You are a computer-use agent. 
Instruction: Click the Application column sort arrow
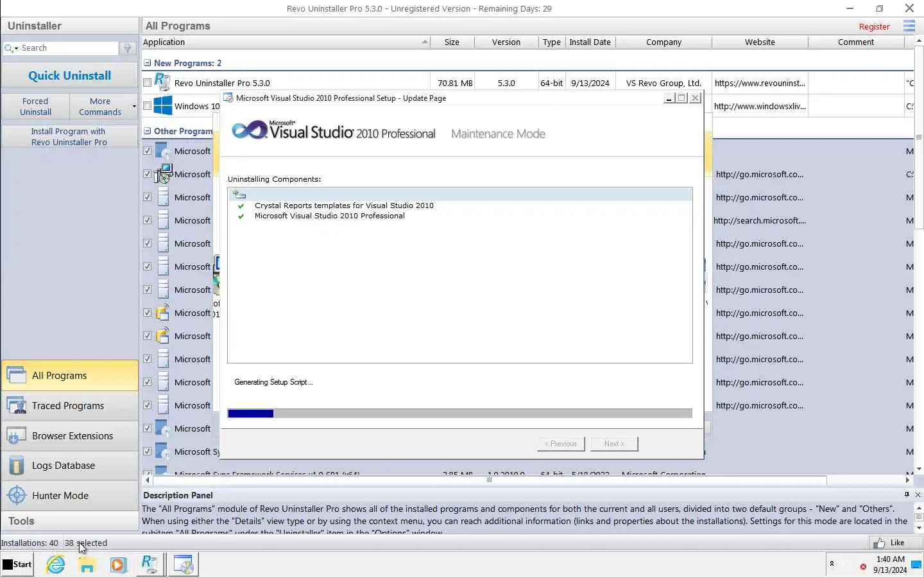[x=425, y=42]
